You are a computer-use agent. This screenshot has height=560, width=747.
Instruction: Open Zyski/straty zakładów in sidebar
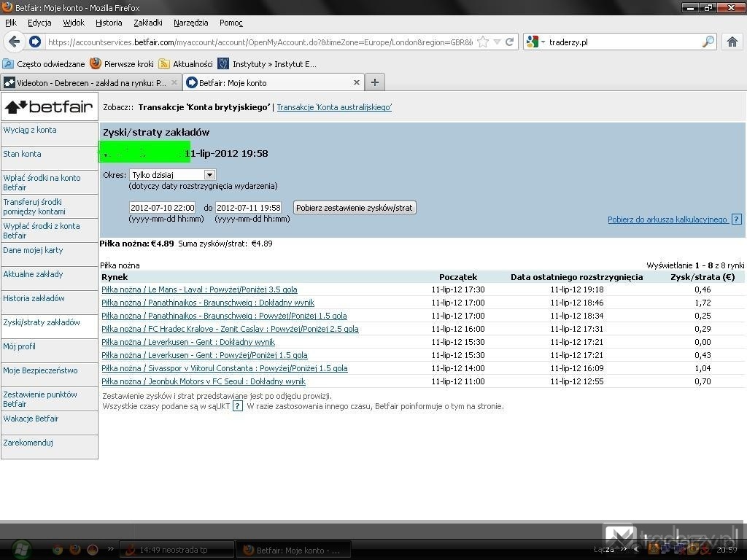pyautogui.click(x=42, y=322)
